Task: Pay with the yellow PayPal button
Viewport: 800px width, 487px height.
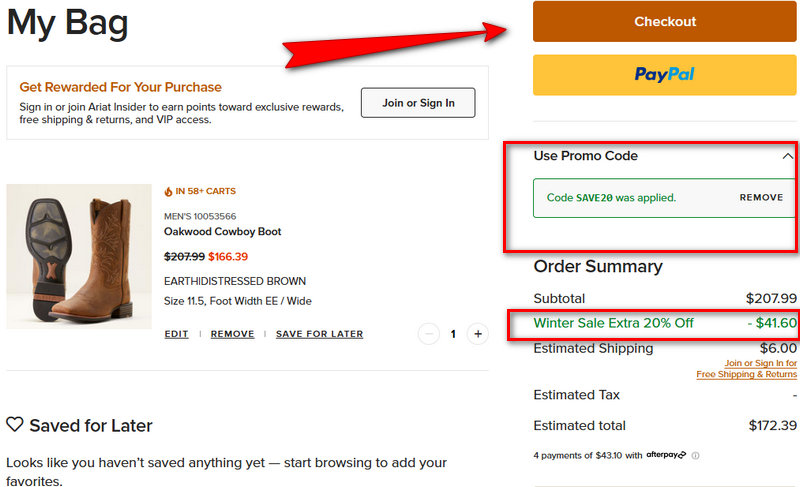Action: 664,74
